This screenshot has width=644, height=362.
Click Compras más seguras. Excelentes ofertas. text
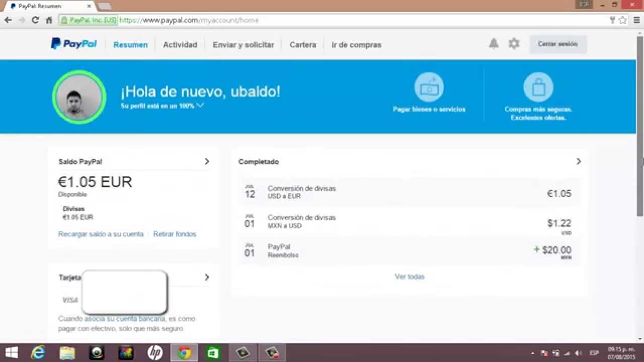[x=538, y=113]
